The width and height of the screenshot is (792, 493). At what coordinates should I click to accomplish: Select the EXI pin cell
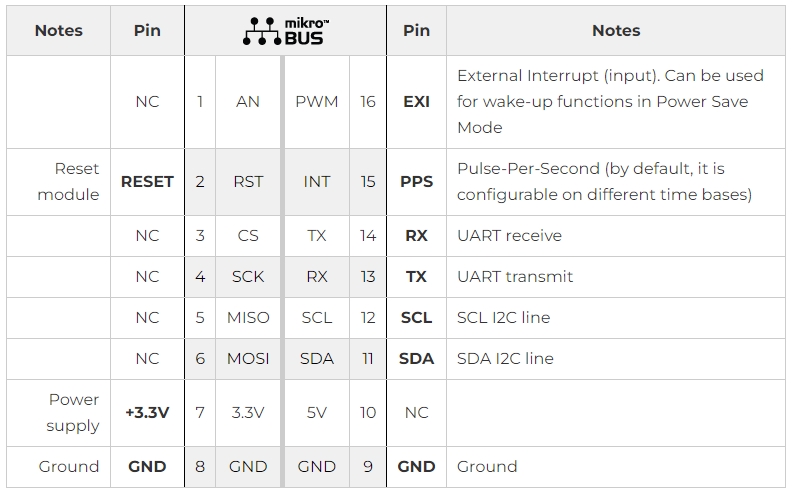(416, 102)
